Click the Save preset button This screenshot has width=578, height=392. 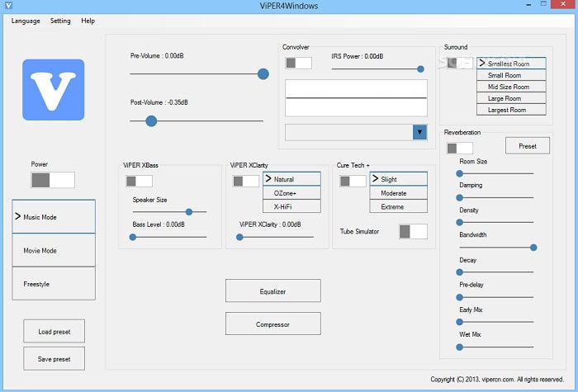tap(54, 358)
